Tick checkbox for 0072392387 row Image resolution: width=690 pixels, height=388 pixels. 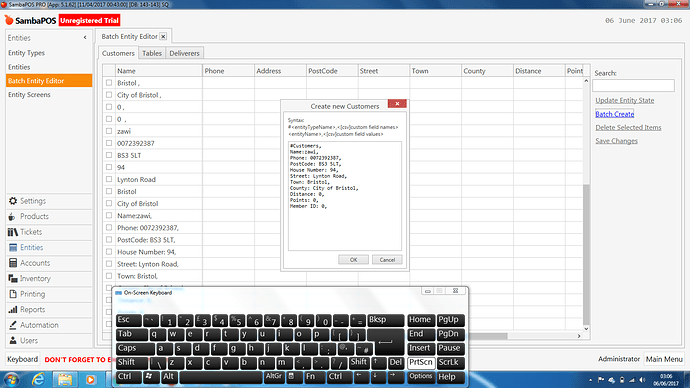[109, 143]
